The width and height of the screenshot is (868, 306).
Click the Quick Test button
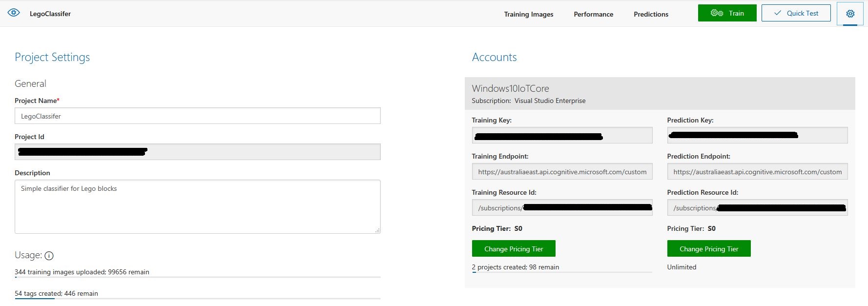point(796,13)
